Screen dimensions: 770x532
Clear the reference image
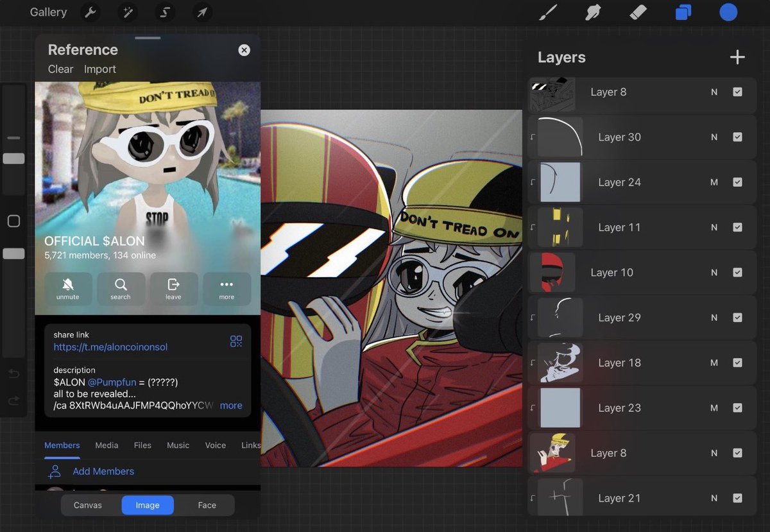tap(60, 69)
